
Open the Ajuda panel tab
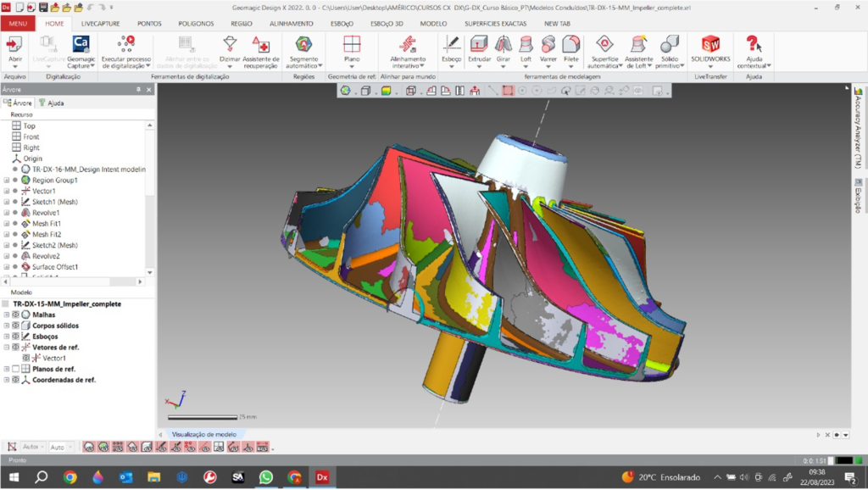tap(51, 103)
